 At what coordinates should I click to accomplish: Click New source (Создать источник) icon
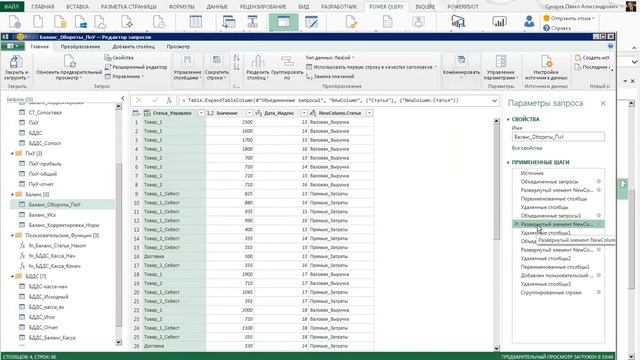(578, 58)
